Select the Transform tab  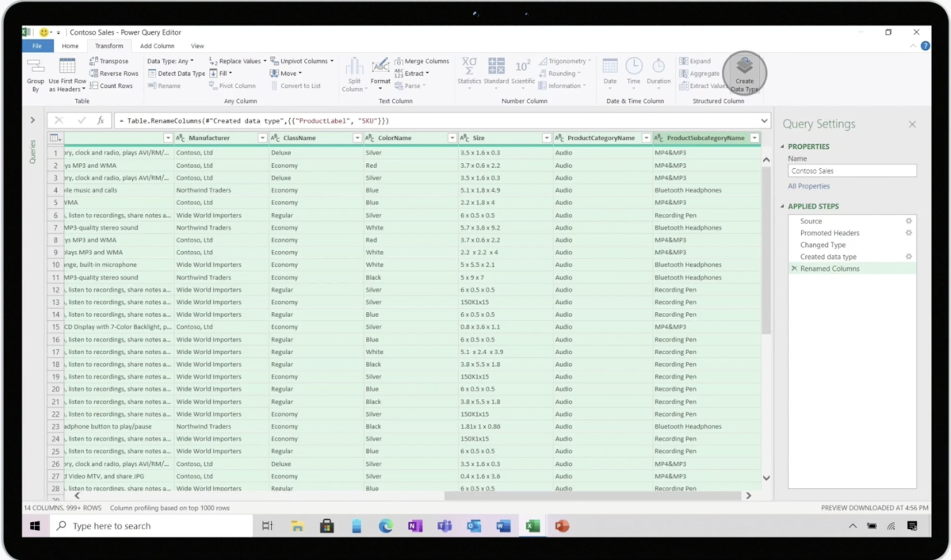[x=109, y=46]
